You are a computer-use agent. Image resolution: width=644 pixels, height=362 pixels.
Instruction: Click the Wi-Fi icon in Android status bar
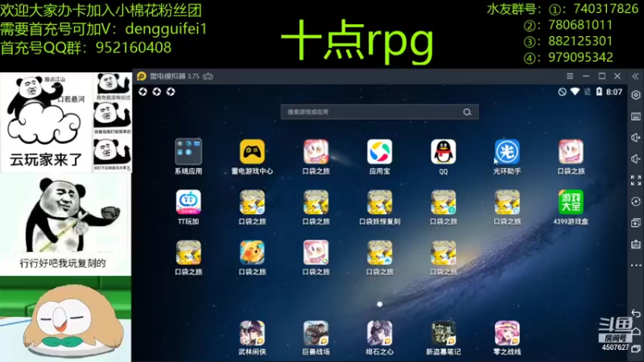575,92
